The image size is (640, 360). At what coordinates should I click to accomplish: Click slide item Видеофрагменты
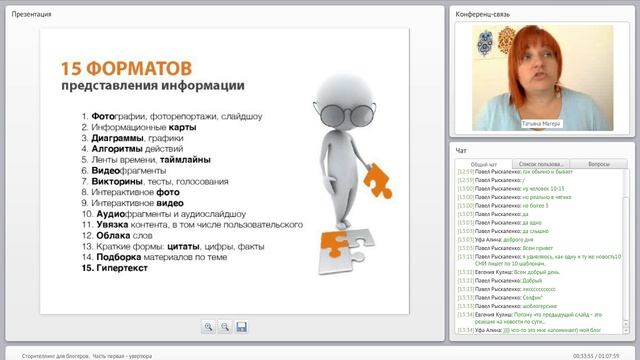tap(124, 171)
